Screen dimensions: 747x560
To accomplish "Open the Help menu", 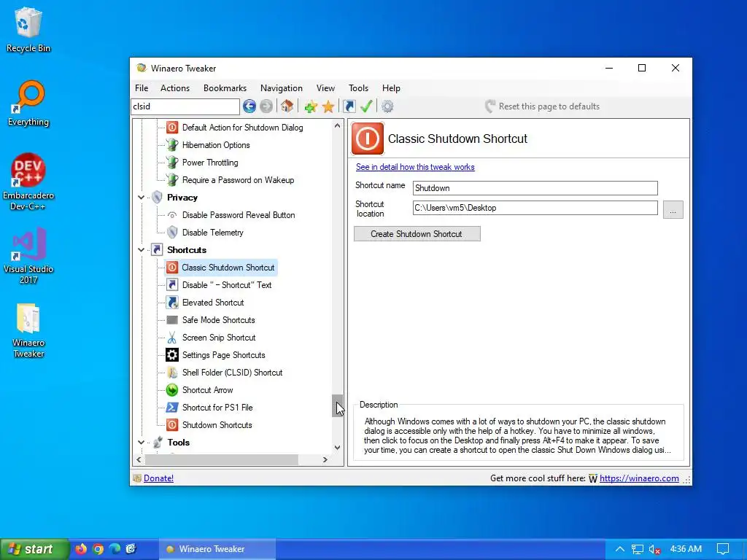I will click(391, 88).
